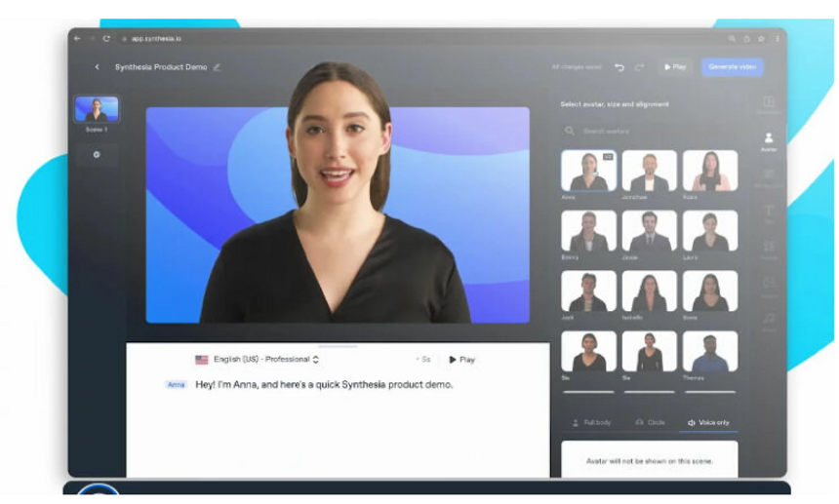Click the 5s duration label
The image size is (839, 504).
click(424, 359)
